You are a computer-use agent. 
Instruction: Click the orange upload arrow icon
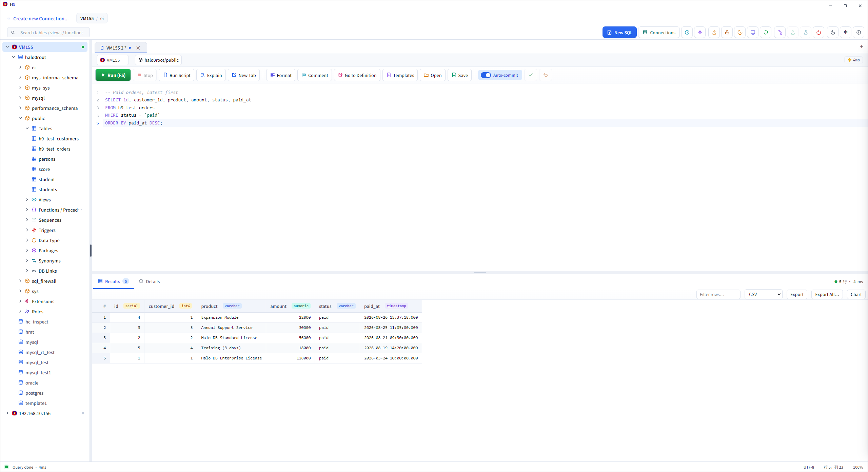pos(714,33)
